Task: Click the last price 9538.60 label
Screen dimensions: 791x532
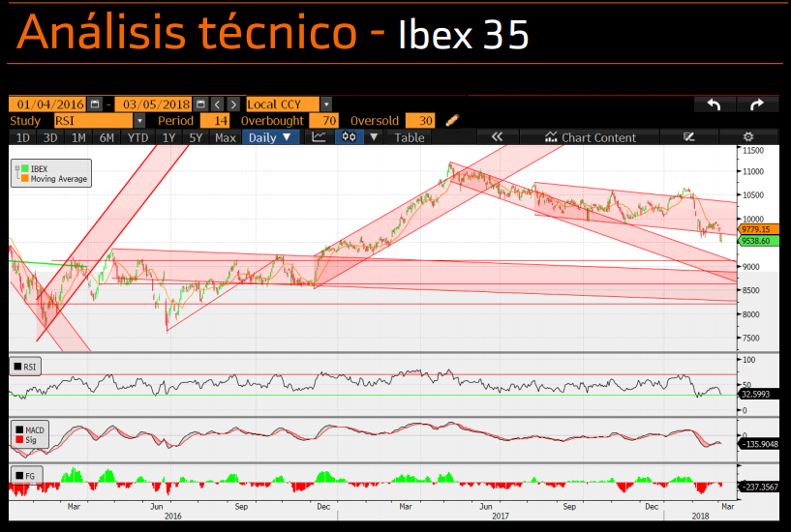Action: coord(758,241)
